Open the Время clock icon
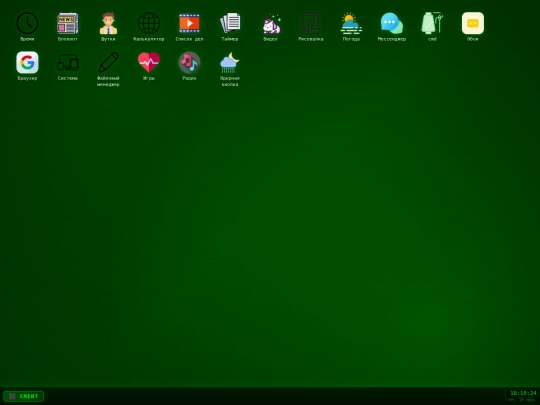Viewport: 540px width, 405px height. 27,23
